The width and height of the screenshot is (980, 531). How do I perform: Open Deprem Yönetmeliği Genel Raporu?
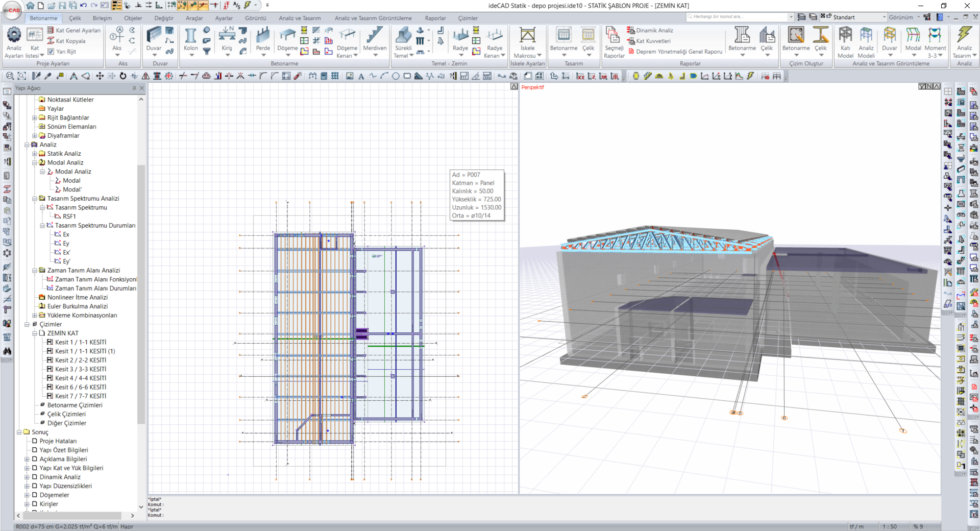675,52
